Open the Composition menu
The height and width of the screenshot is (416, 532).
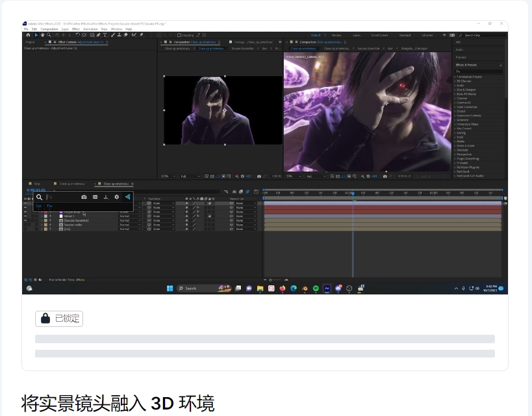(x=49, y=29)
